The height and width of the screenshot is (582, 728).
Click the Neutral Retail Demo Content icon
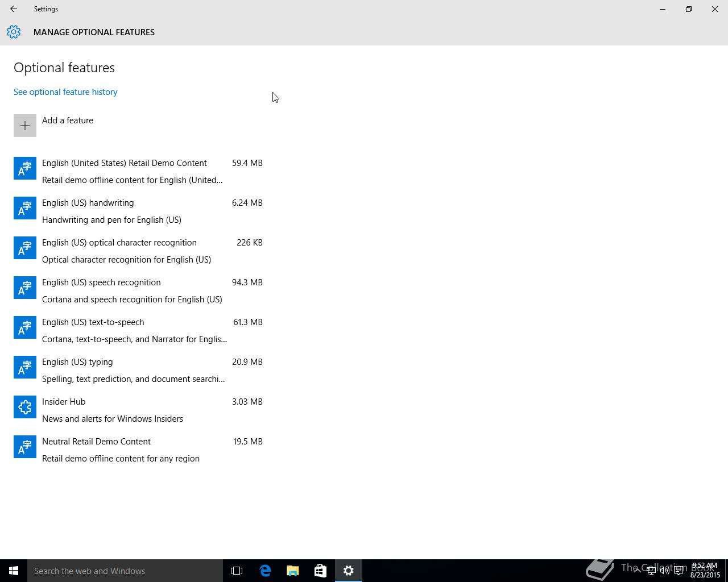click(25, 447)
